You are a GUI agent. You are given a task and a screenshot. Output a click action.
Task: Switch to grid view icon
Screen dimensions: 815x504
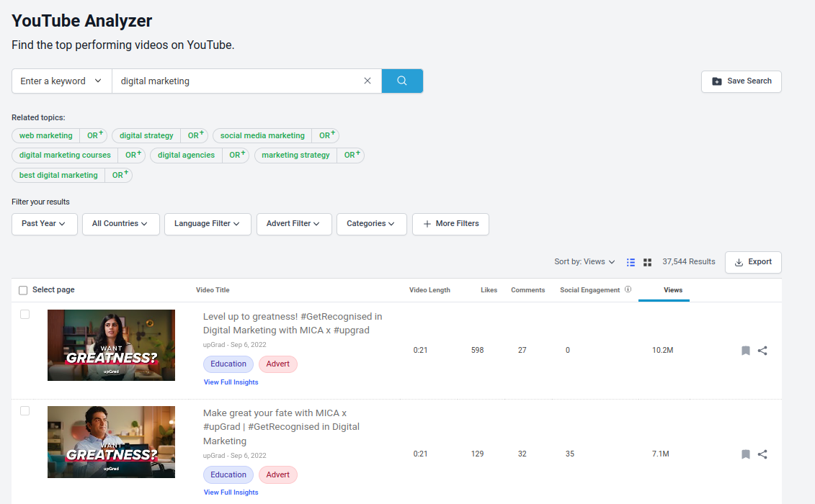point(647,262)
